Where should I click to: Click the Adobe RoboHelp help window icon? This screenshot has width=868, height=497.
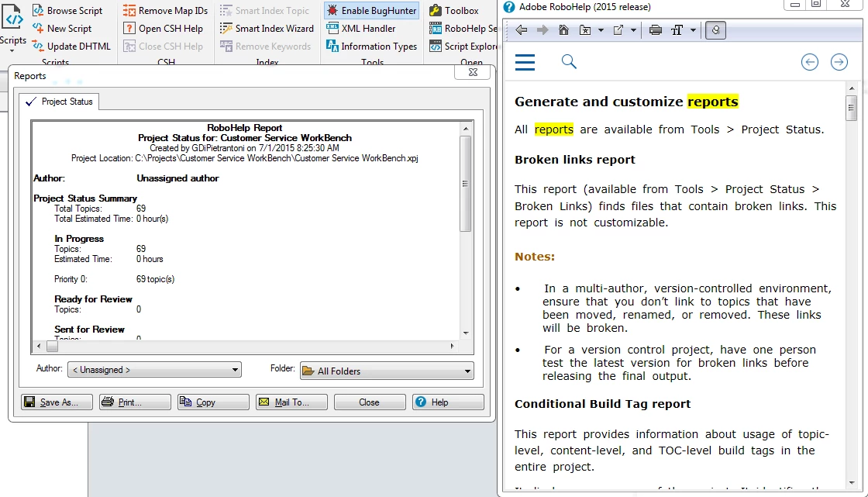[508, 7]
